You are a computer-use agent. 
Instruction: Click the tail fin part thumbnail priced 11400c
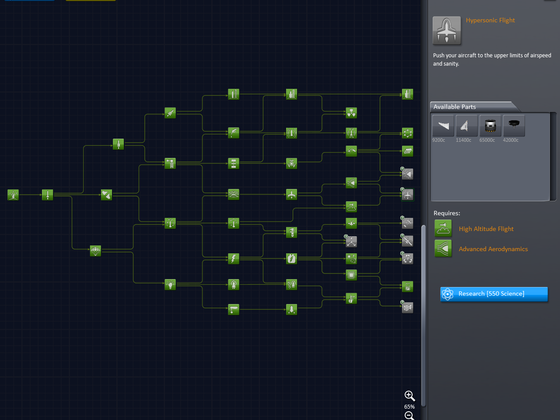(x=466, y=125)
